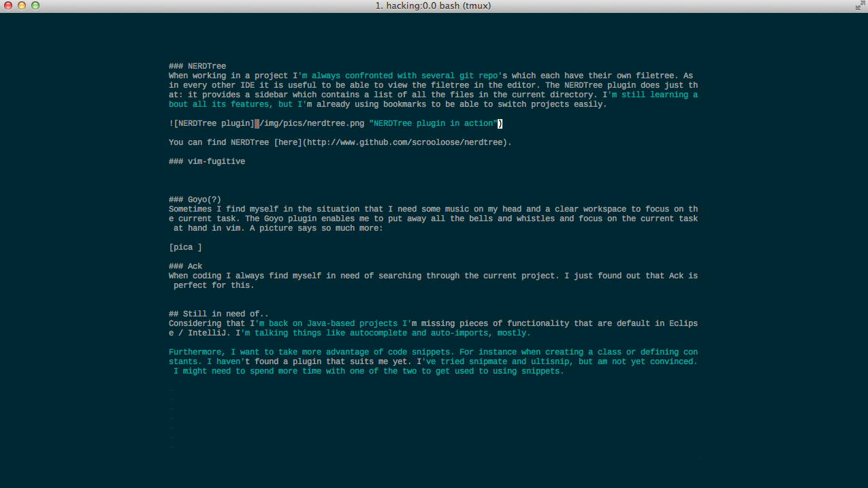Click the '[here]' link text
Screen dimensions: 868x488
pos(288,142)
